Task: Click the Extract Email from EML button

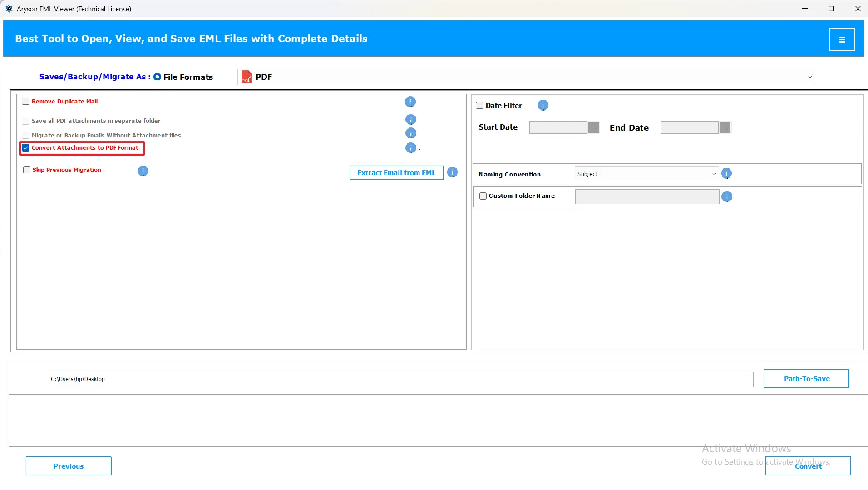Action: (396, 173)
